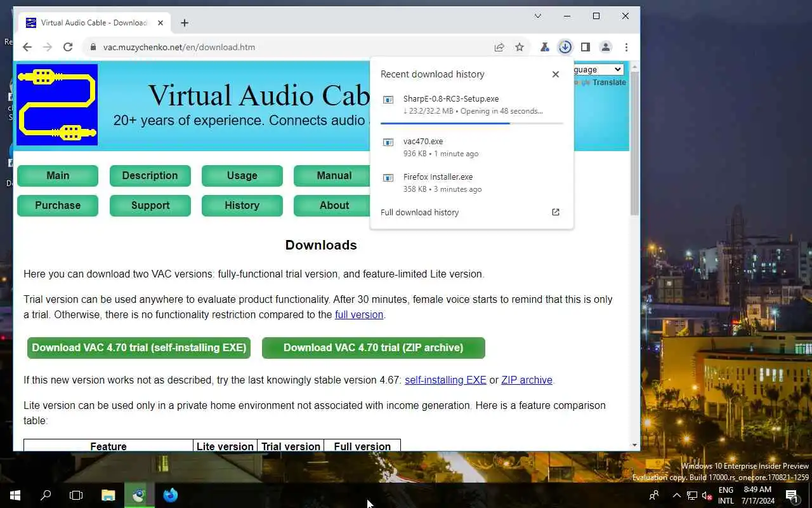Click version 4.67 self-installing EXE link
This screenshot has height=508, width=812.
445,380
